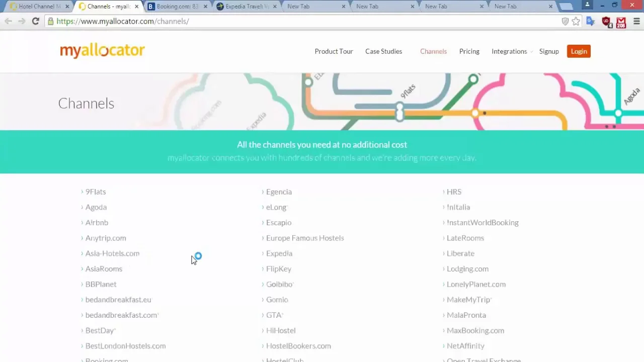
Task: Open the bedandbreakfast.com link
Action: click(121, 315)
